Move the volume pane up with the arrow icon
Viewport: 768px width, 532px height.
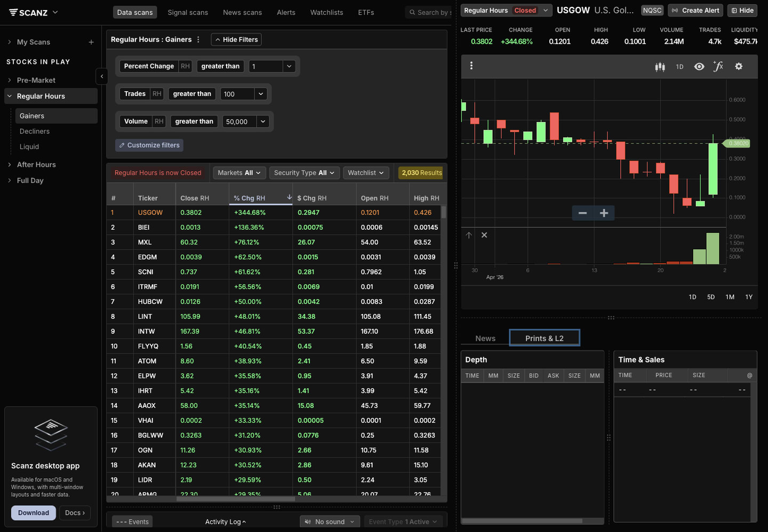469,235
